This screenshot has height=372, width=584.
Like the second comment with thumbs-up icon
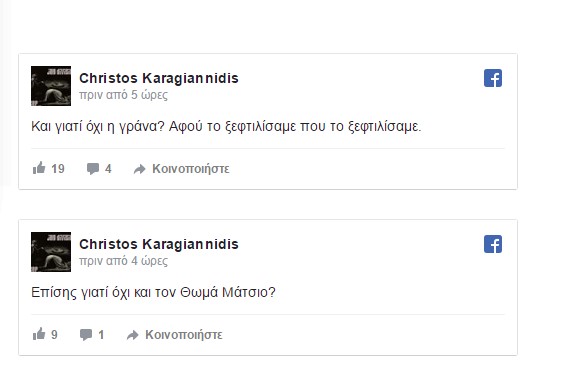[x=39, y=334]
